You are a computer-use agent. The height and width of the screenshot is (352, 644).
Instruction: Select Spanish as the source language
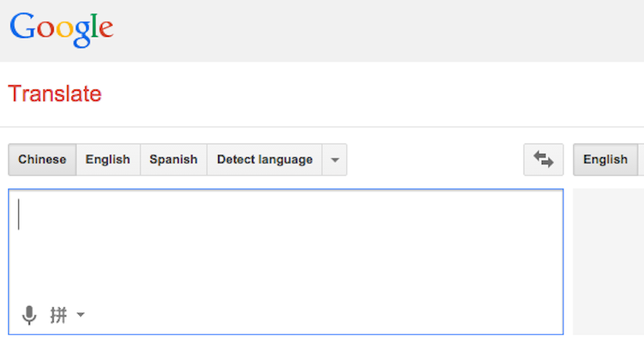click(x=174, y=159)
